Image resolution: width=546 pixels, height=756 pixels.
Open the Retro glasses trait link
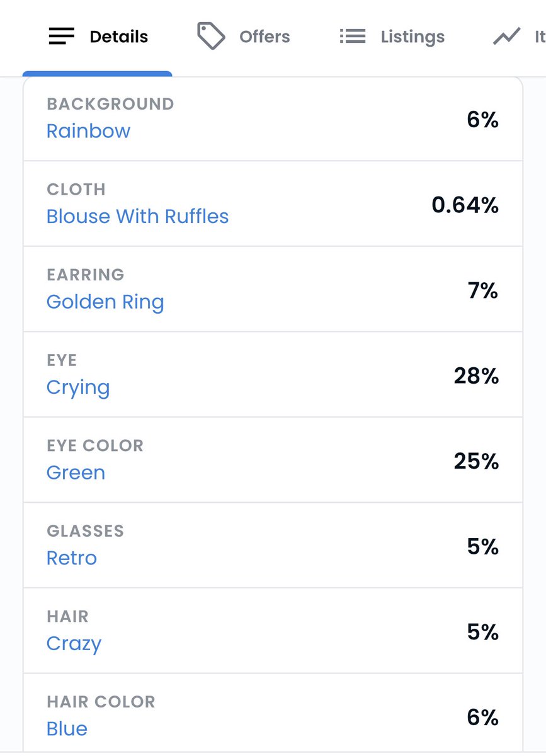pyautogui.click(x=72, y=558)
